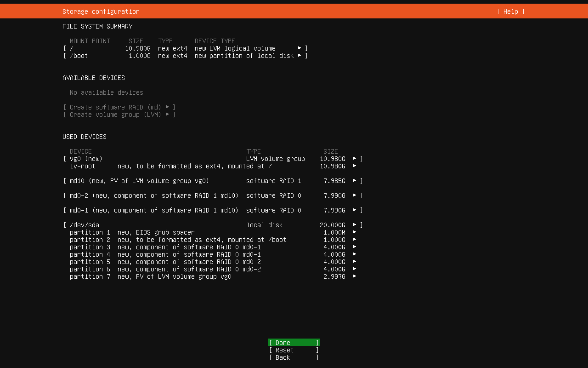The height and width of the screenshot is (368, 588).
Task: Open md0-2 RAID 0 device arrow
Action: point(355,195)
